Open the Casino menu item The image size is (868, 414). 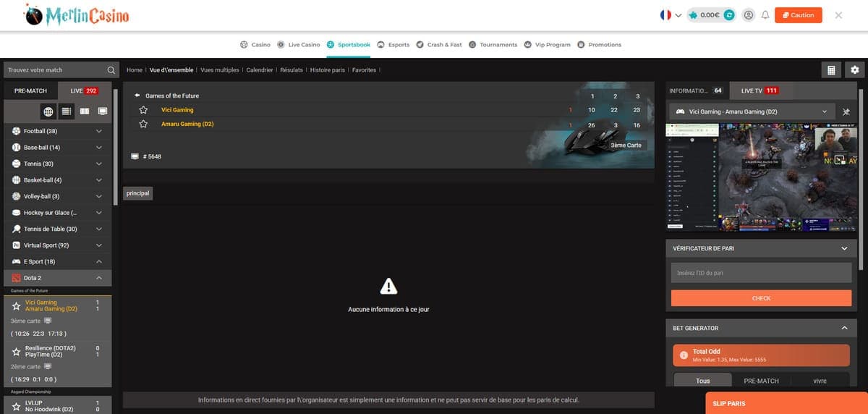click(x=255, y=45)
